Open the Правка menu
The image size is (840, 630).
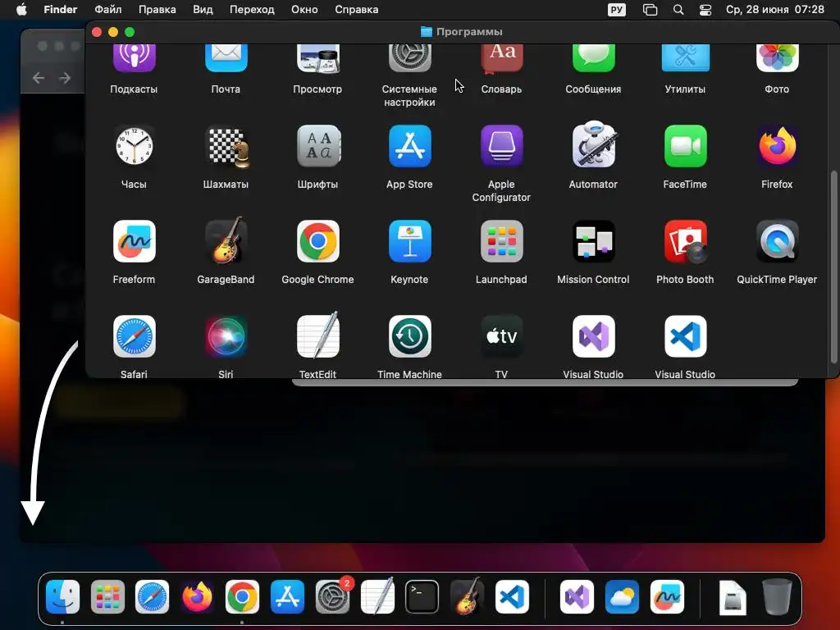click(x=157, y=10)
